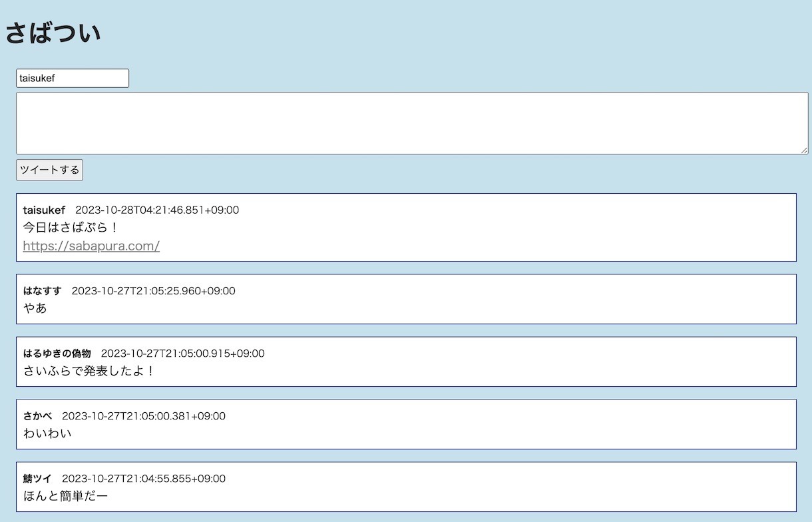Click the 鯖ツイ author name
This screenshot has width=812, height=522.
click(37, 479)
